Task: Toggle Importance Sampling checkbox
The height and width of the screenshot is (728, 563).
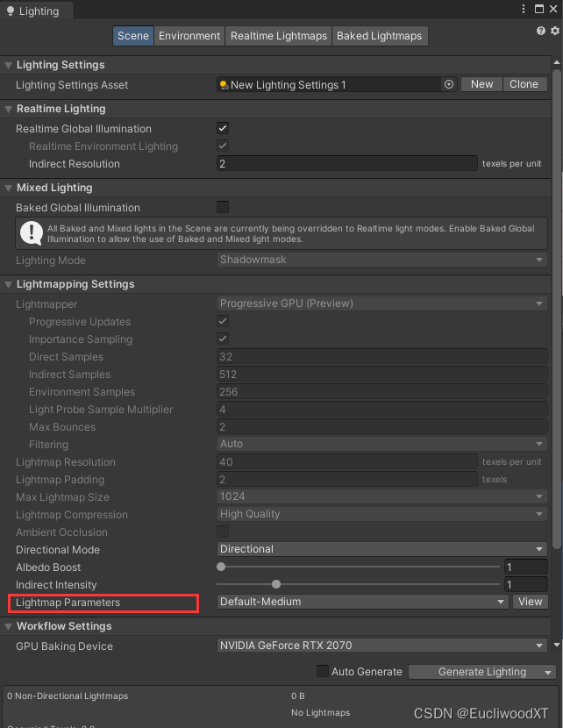Action: click(223, 339)
